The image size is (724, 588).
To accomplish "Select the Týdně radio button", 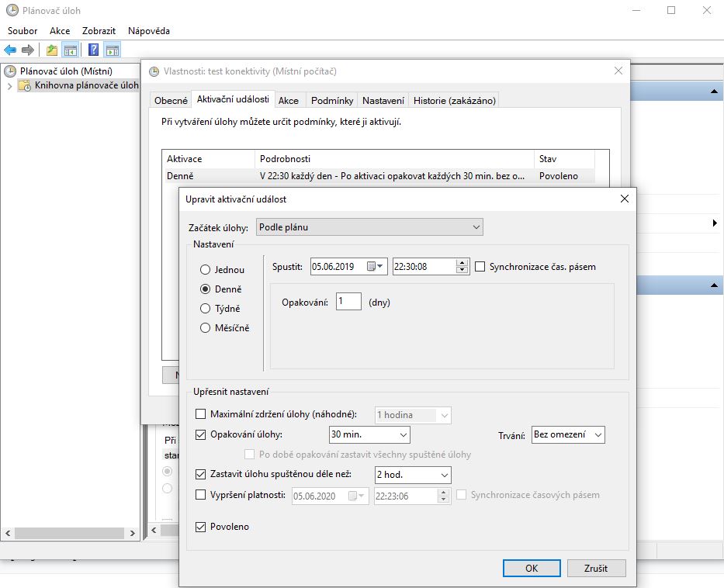I will [206, 309].
